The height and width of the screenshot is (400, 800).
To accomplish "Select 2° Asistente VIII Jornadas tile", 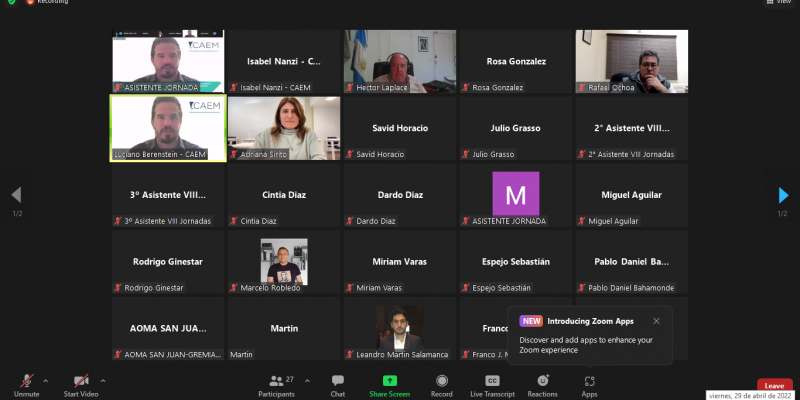I will point(632,128).
